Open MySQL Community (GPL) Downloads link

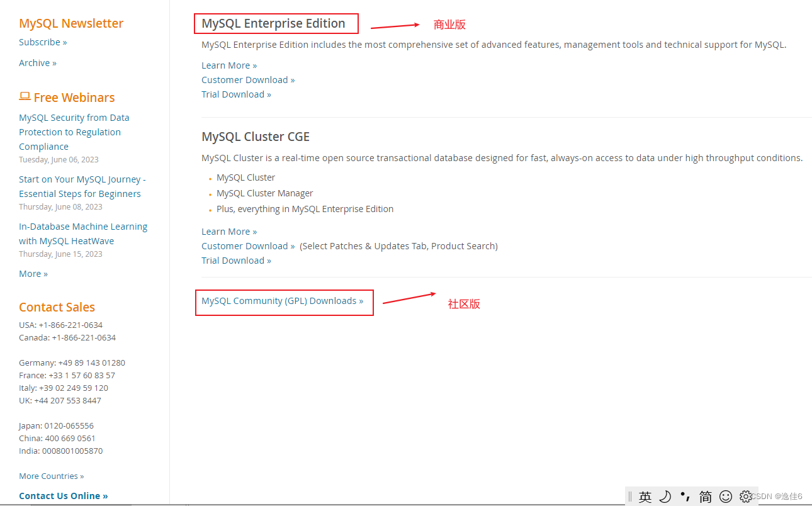tap(282, 301)
